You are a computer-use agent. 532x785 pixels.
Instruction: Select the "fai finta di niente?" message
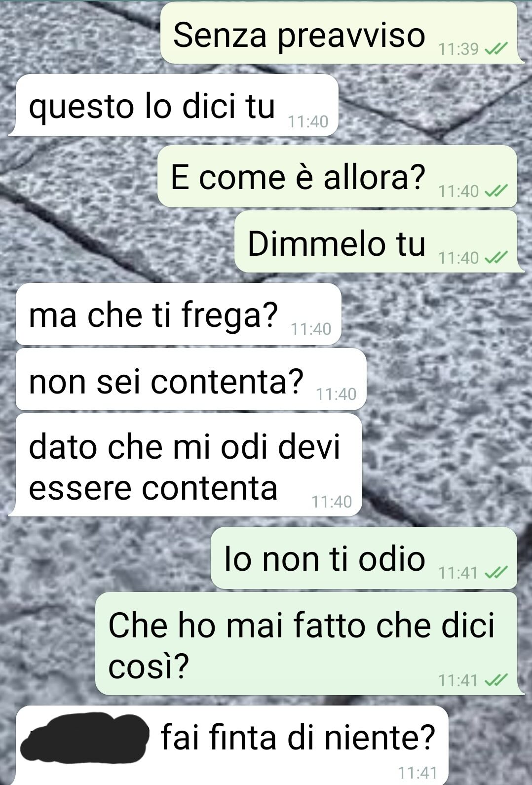coord(231,746)
